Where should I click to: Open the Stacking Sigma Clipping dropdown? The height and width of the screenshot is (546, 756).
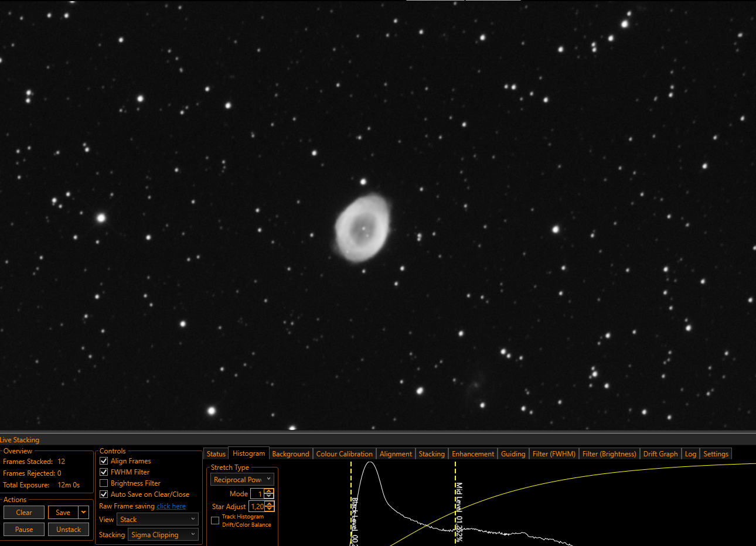point(164,535)
